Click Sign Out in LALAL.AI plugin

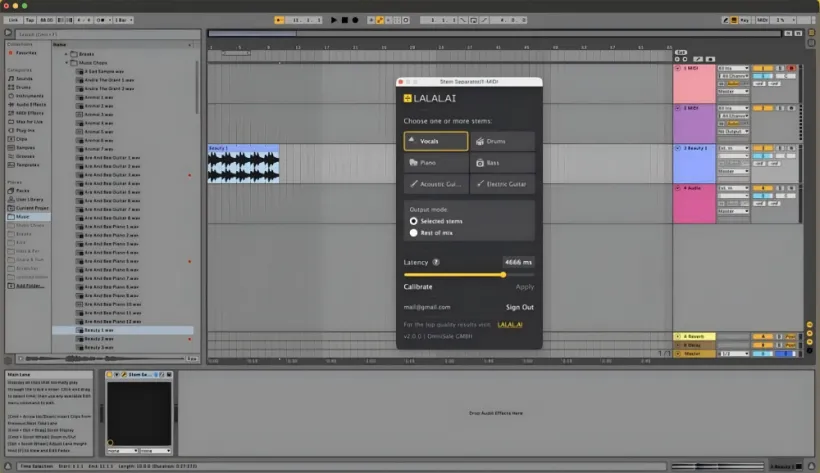[x=519, y=307]
